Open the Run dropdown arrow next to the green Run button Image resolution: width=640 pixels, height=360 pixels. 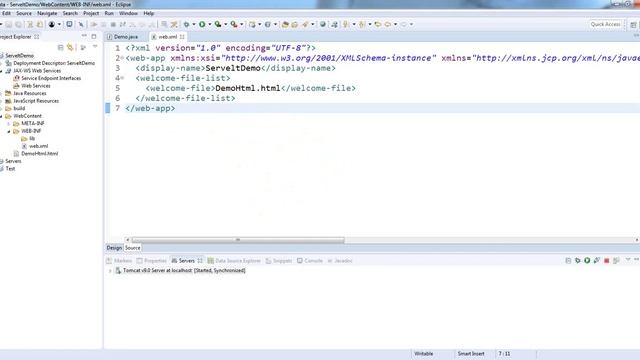[x=210, y=24]
